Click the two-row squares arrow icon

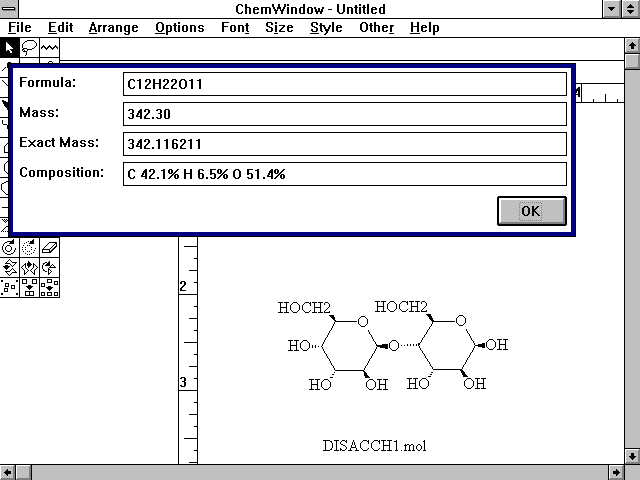point(29,287)
